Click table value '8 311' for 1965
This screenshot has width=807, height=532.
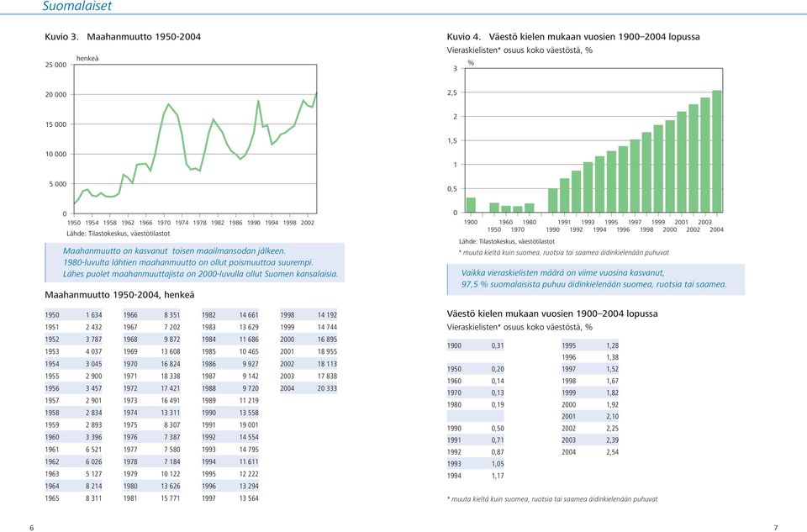point(93,498)
